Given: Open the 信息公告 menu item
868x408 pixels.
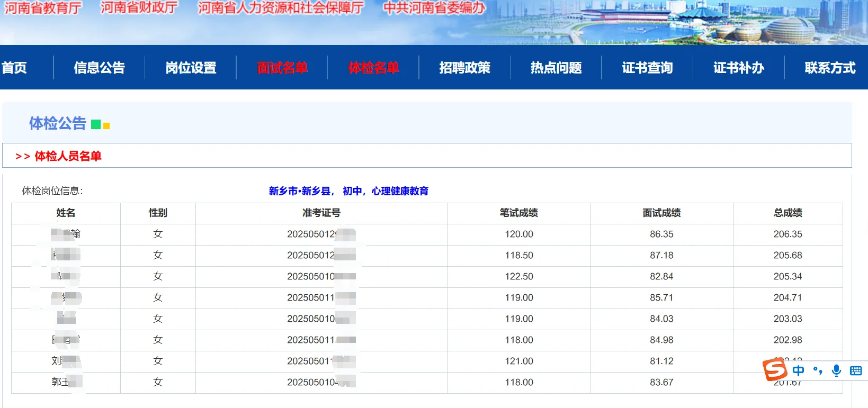Looking at the screenshot, I should coord(100,68).
